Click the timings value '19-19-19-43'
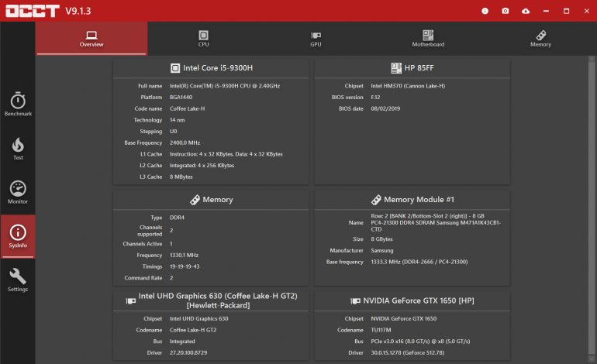The height and width of the screenshot is (364, 597). point(185,266)
